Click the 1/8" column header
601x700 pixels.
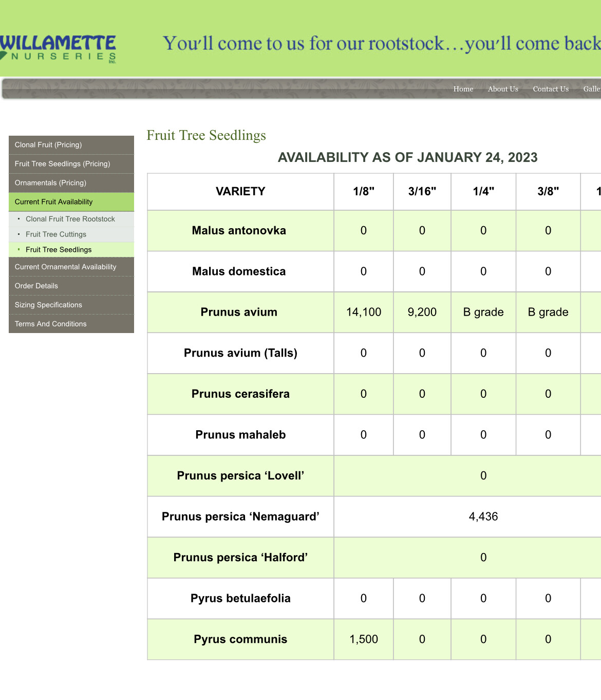pyautogui.click(x=364, y=192)
